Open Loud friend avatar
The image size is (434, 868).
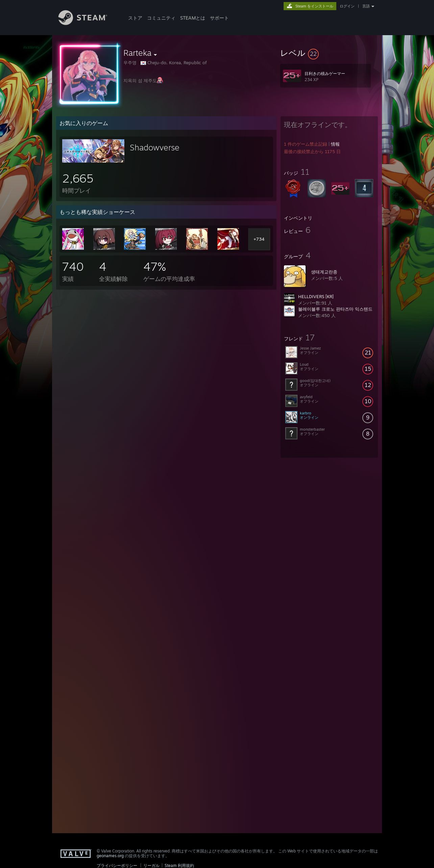[291, 368]
